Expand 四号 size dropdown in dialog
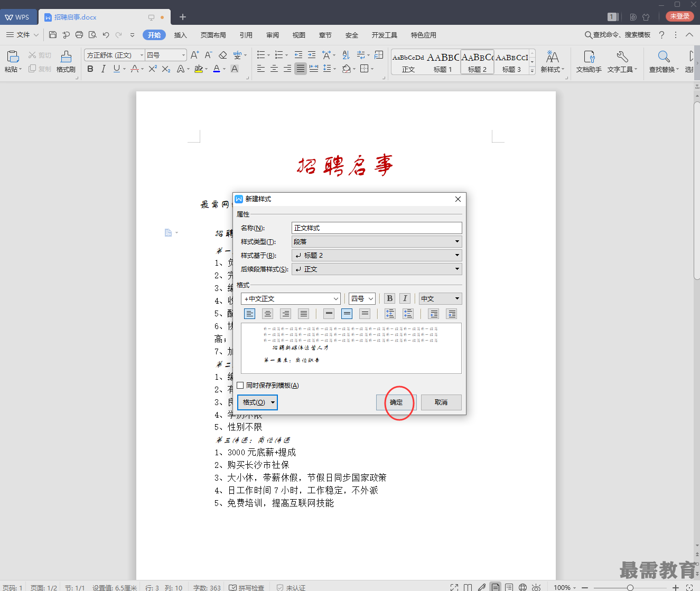Screen dimensions: 700x591 point(371,299)
